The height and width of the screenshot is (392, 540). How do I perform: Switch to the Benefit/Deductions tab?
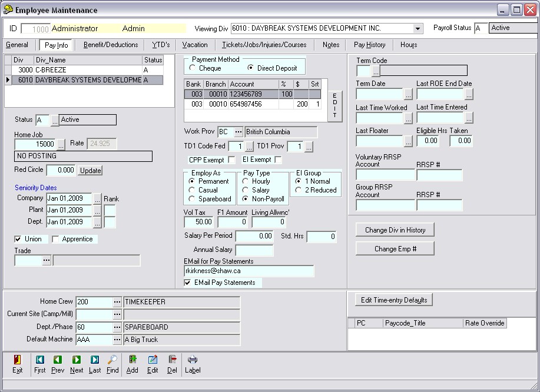coord(111,45)
